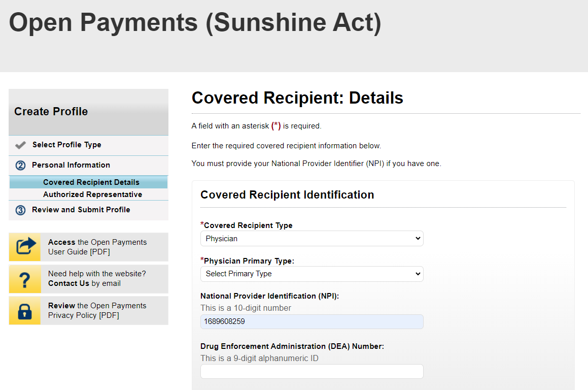Open the Personal Information step
The height and width of the screenshot is (390, 588).
click(71, 165)
